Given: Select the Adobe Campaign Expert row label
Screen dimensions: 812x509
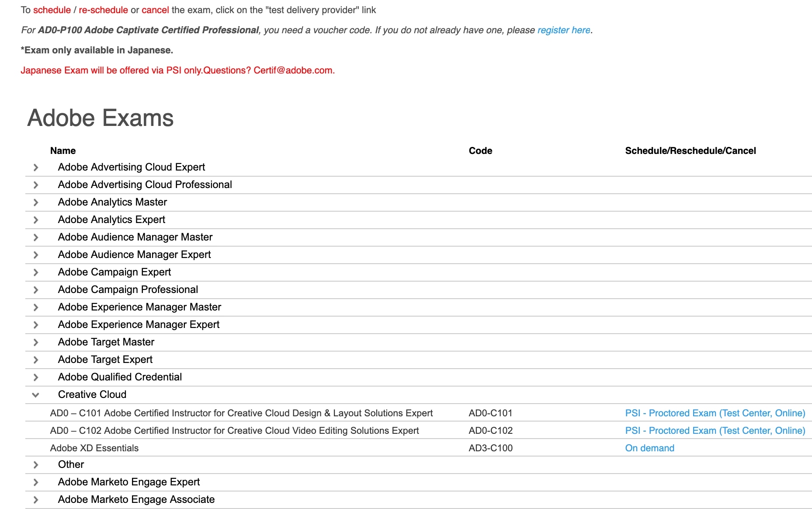Looking at the screenshot, I should pos(115,272).
